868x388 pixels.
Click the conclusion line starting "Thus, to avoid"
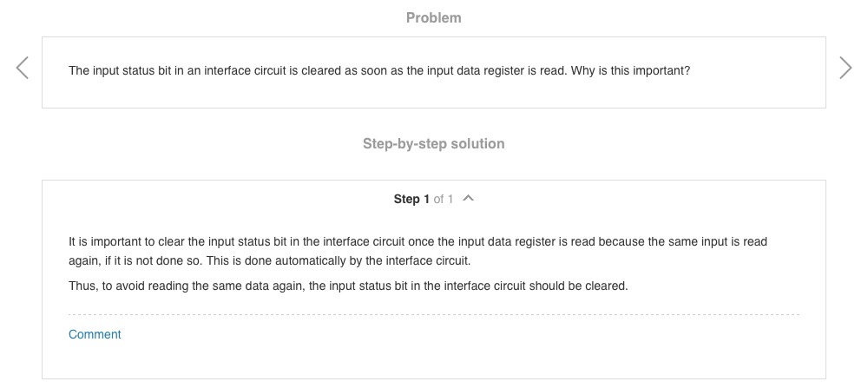click(260, 286)
